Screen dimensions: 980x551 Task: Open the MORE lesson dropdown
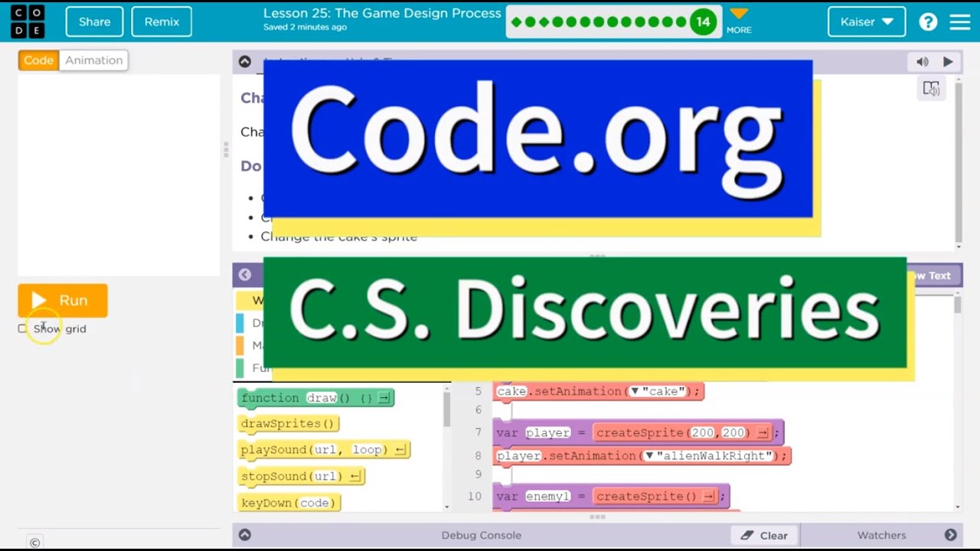pos(739,21)
